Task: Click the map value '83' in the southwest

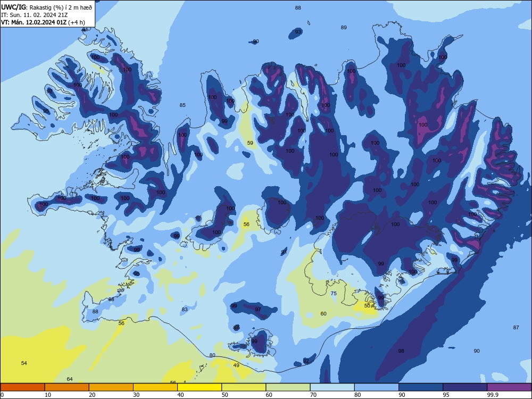Action: click(185, 310)
